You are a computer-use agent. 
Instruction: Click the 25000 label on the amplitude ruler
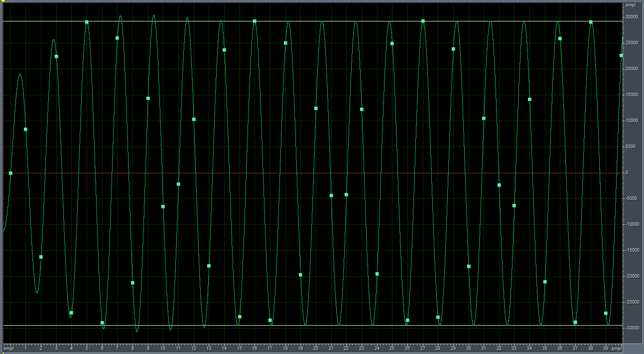tap(633, 43)
